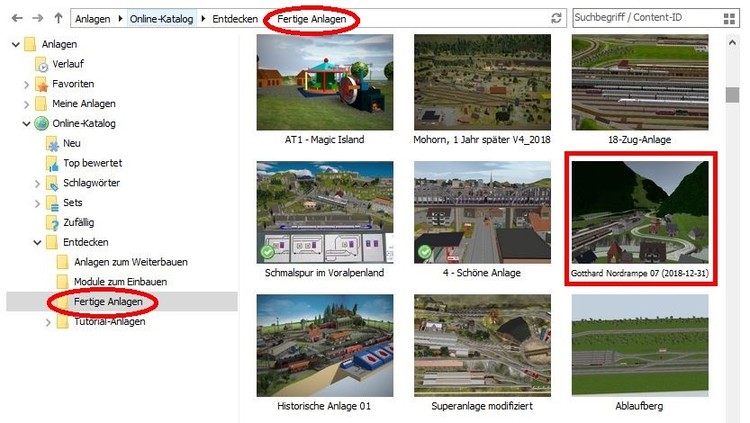Refresh the catalog listing
Viewport: 750px width, 423px height.
[556, 18]
